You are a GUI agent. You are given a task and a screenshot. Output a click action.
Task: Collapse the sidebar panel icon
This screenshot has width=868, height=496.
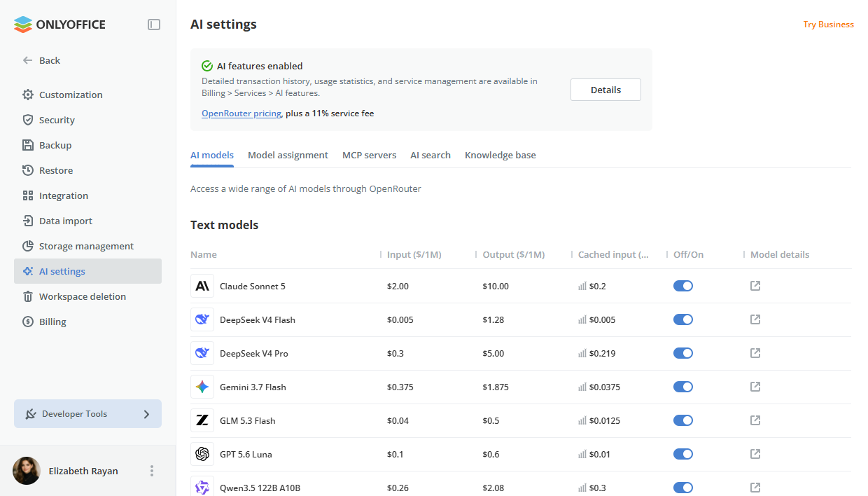pos(154,25)
